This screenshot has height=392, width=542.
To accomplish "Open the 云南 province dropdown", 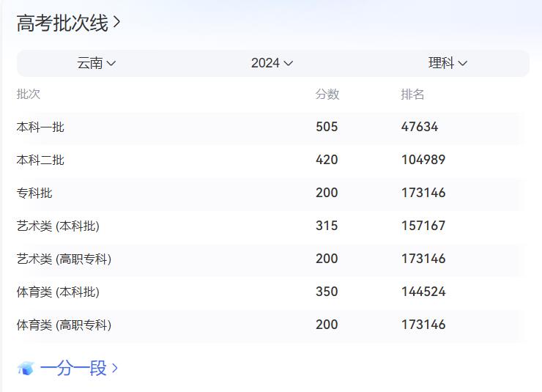I will (x=96, y=63).
